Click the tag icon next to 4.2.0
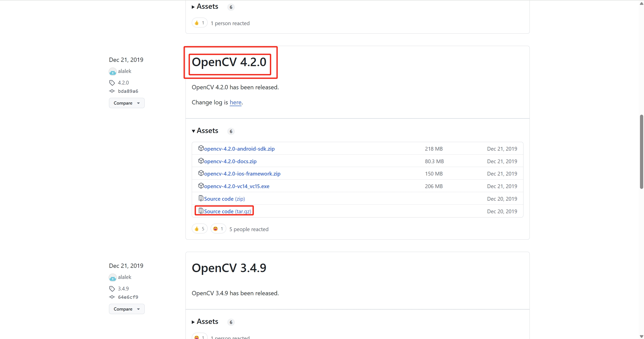 pyautogui.click(x=112, y=83)
